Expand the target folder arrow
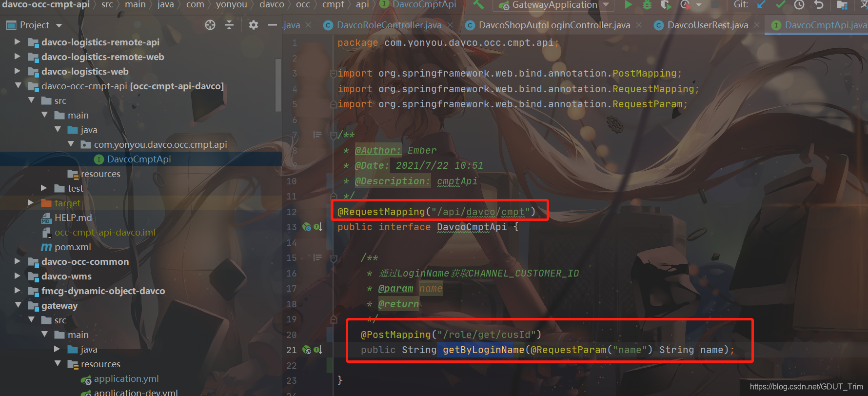 31,203
